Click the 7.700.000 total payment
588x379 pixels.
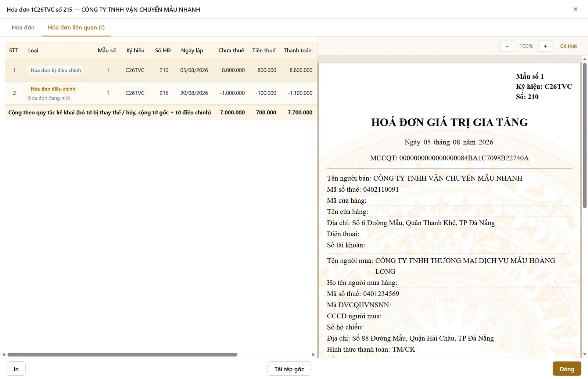pos(300,113)
